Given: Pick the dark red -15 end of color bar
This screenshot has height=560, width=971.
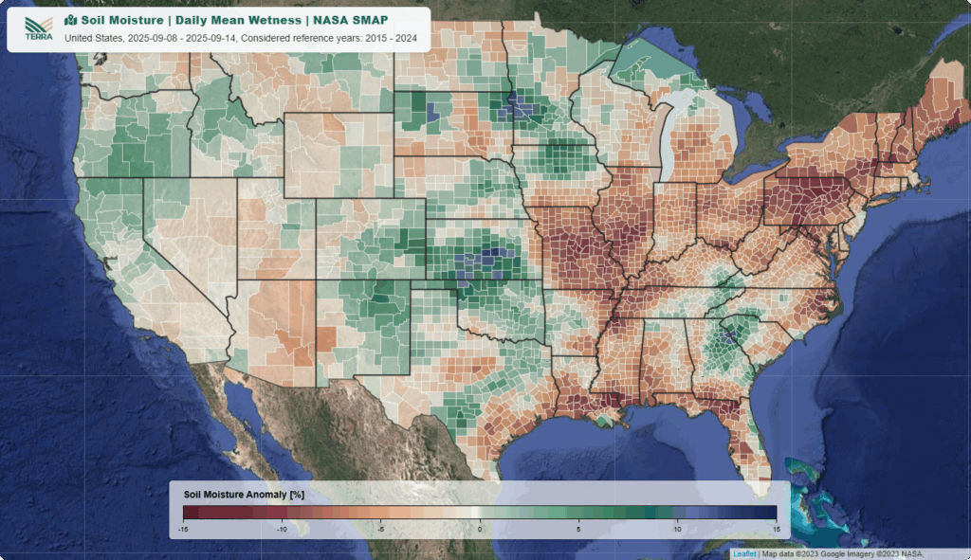Looking at the screenshot, I should coord(187,513).
